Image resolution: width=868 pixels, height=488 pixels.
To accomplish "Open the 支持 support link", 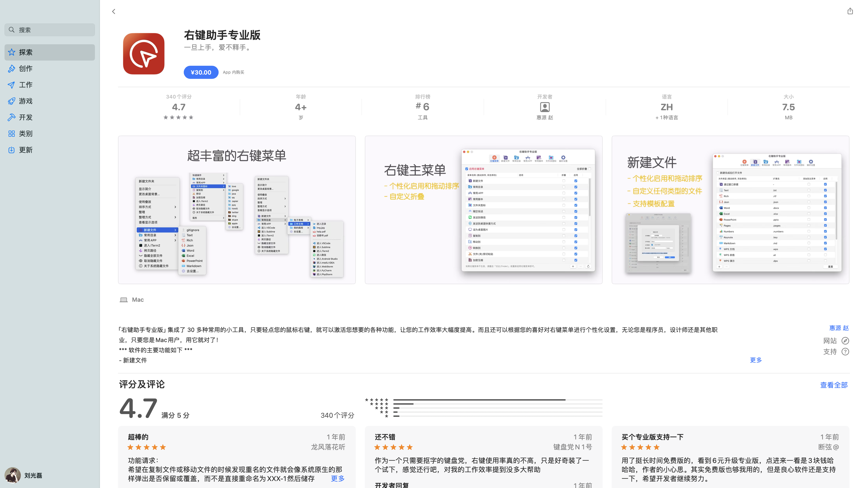I will 830,352.
